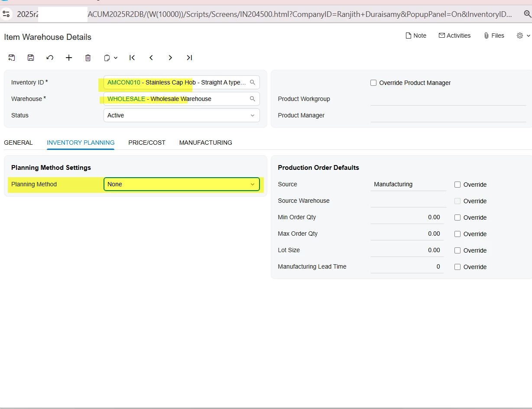Open the Files attachment dialog
Image resolution: width=532 pixels, height=409 pixels.
click(x=494, y=36)
